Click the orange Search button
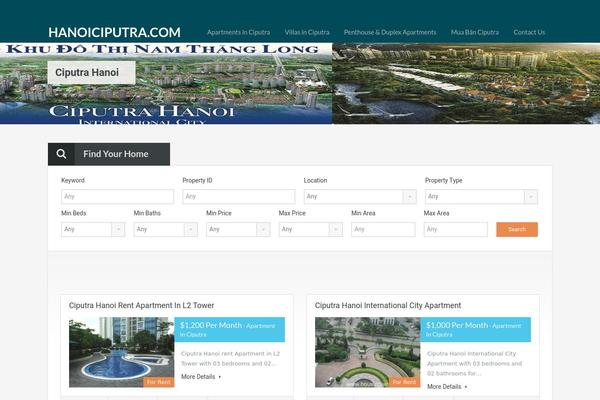The height and width of the screenshot is (400, 600). tap(517, 229)
